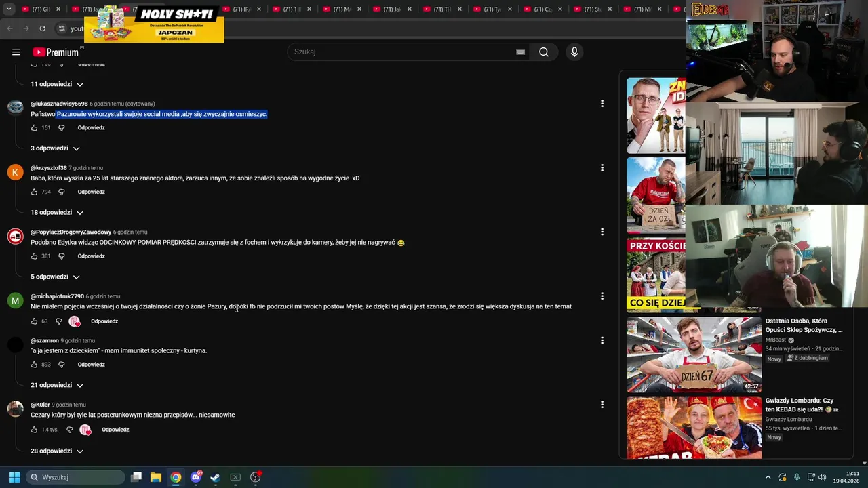This screenshot has height=488, width=868.
Task: Dislike the comment by @krzysztof38
Action: [x=61, y=192]
